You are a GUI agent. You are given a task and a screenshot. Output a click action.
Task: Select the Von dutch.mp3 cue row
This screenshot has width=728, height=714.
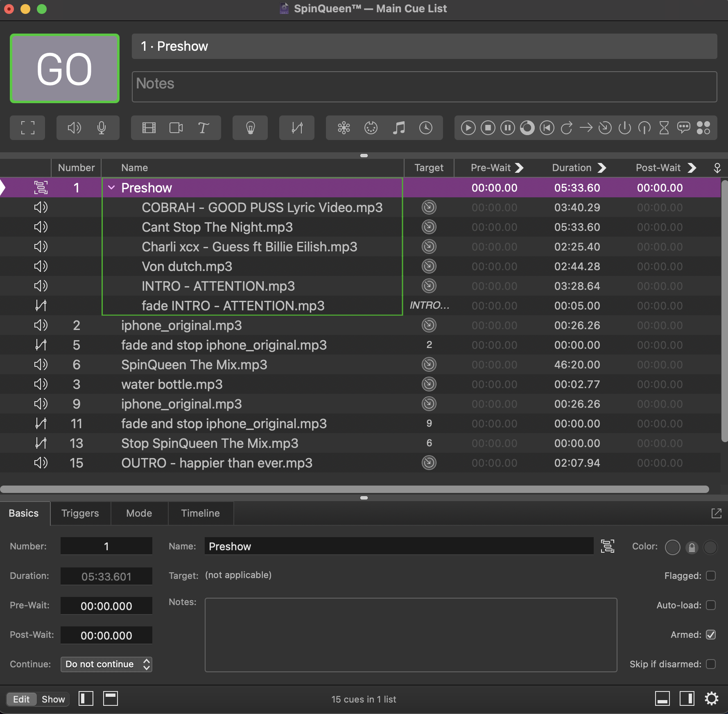(x=360, y=266)
